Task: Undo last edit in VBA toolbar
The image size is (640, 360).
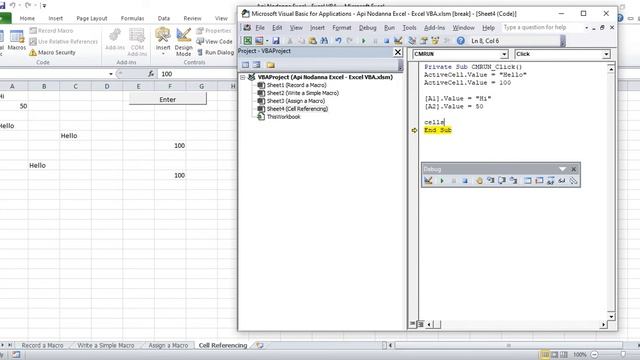Action: pos(338,40)
